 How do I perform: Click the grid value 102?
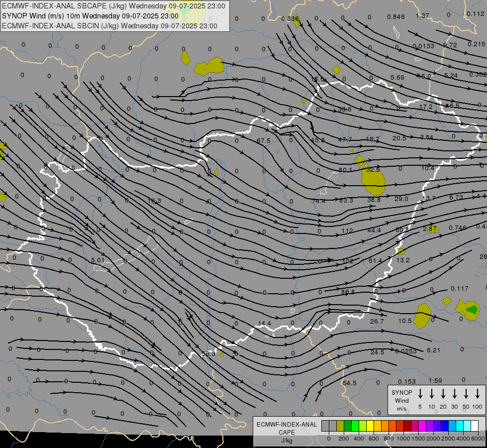(348, 261)
